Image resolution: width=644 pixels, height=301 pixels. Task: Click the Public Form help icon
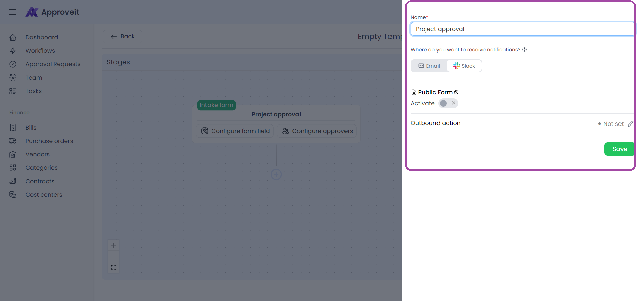click(456, 92)
